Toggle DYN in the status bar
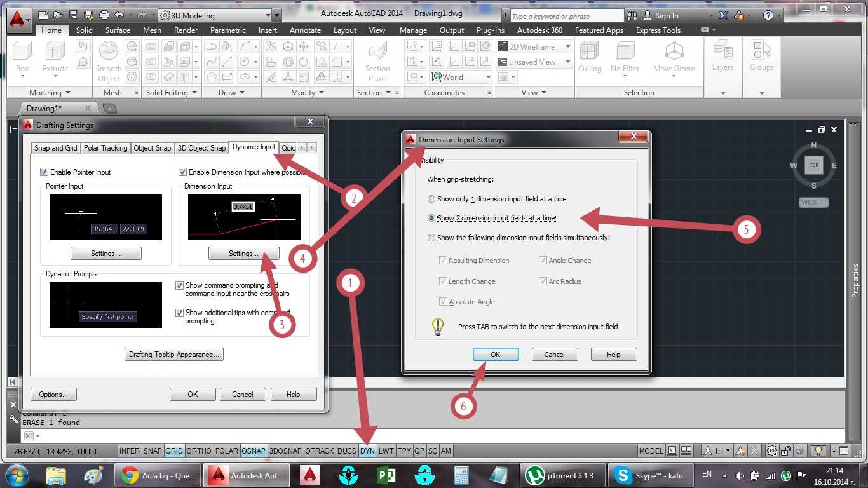Image resolution: width=868 pixels, height=488 pixels. (367, 451)
